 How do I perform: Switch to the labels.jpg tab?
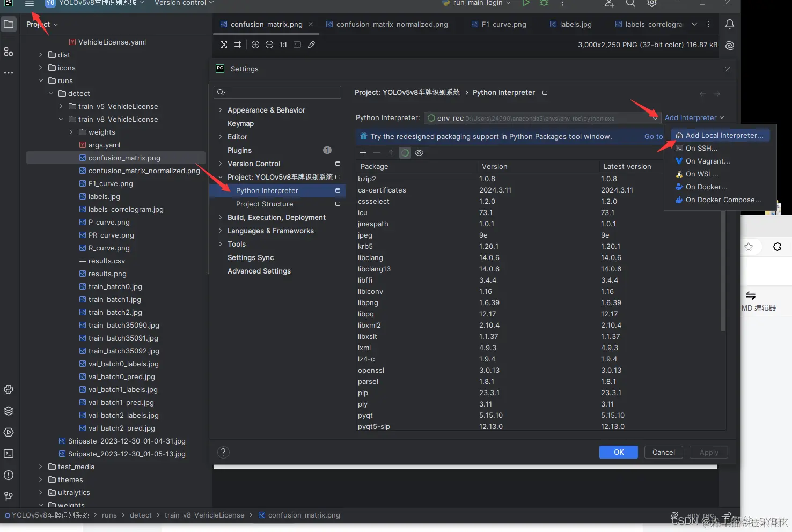571,24
